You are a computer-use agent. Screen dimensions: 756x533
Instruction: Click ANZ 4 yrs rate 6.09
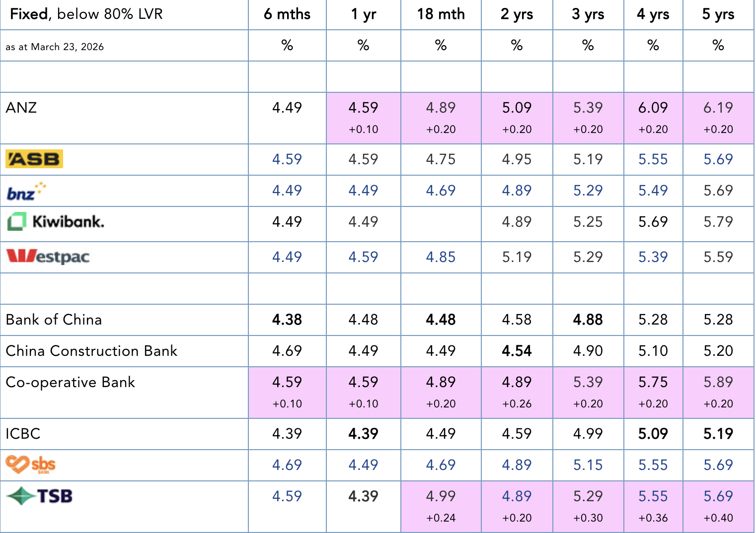[653, 108]
